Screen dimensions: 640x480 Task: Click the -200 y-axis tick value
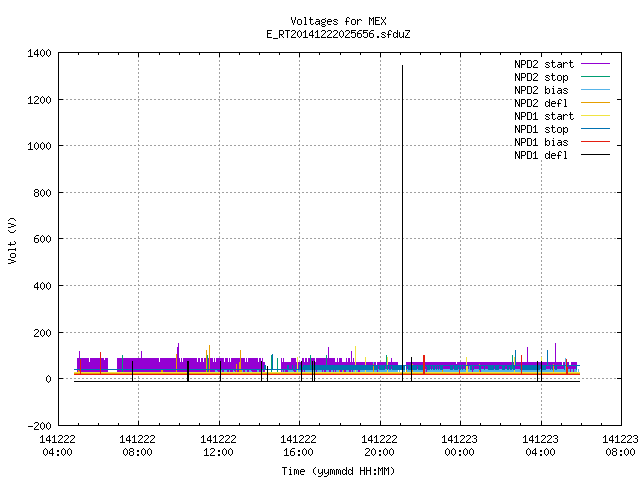pos(40,426)
